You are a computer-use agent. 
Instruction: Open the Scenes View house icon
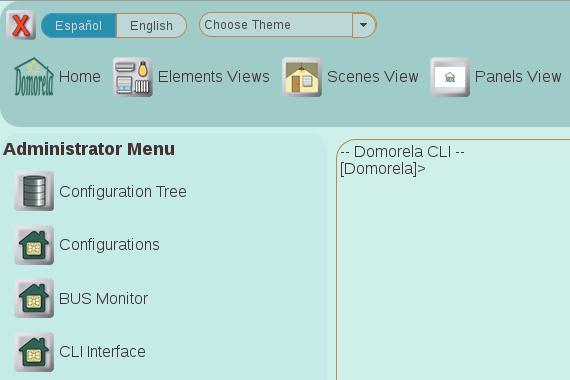tap(302, 77)
